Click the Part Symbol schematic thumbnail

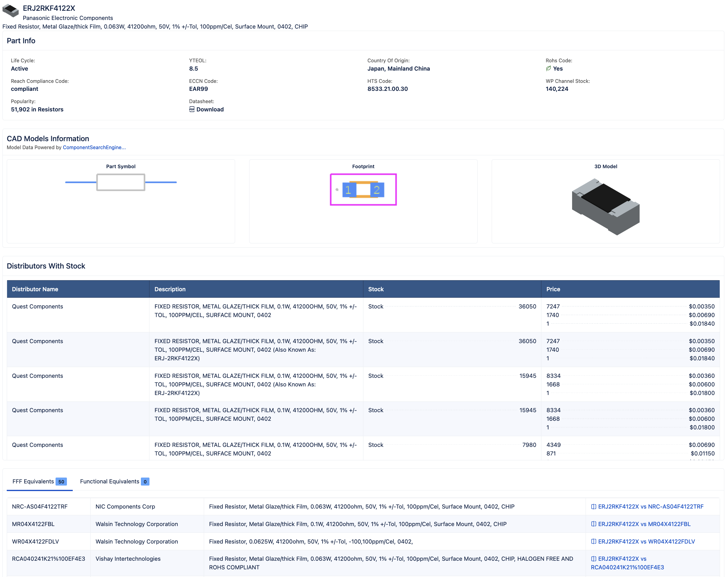click(x=121, y=182)
